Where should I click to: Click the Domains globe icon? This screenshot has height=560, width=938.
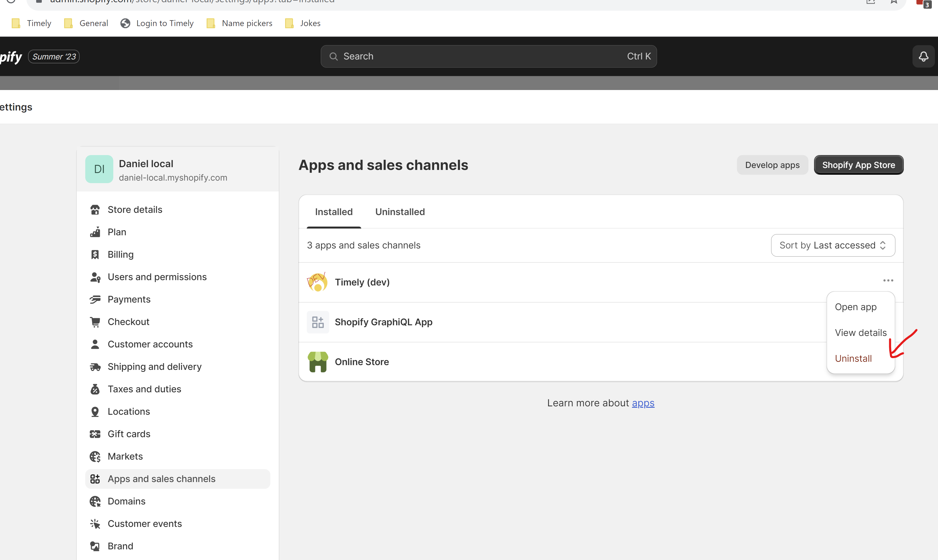coord(95,501)
